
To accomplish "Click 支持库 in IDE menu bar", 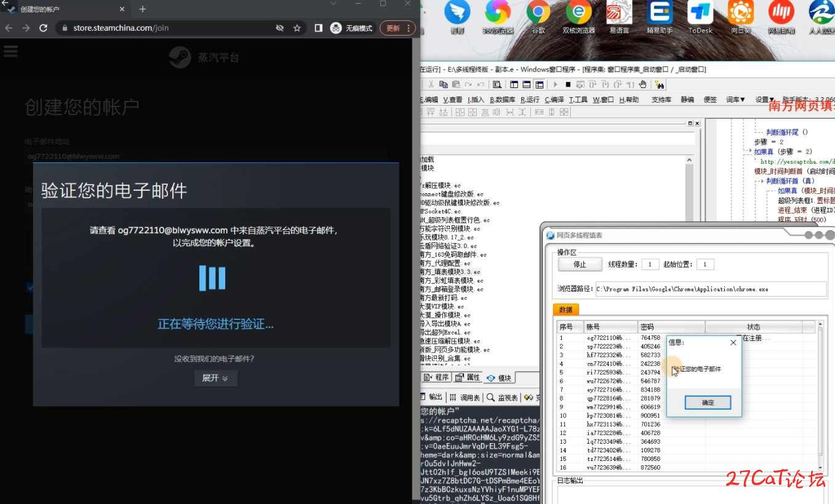I will coord(661,99).
